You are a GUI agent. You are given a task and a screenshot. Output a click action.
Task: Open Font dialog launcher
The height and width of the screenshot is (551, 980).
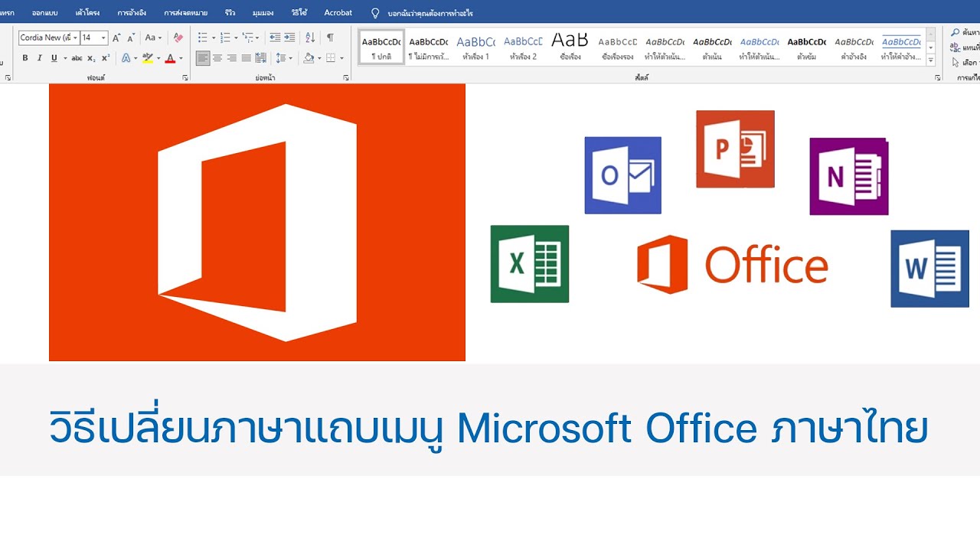185,78
